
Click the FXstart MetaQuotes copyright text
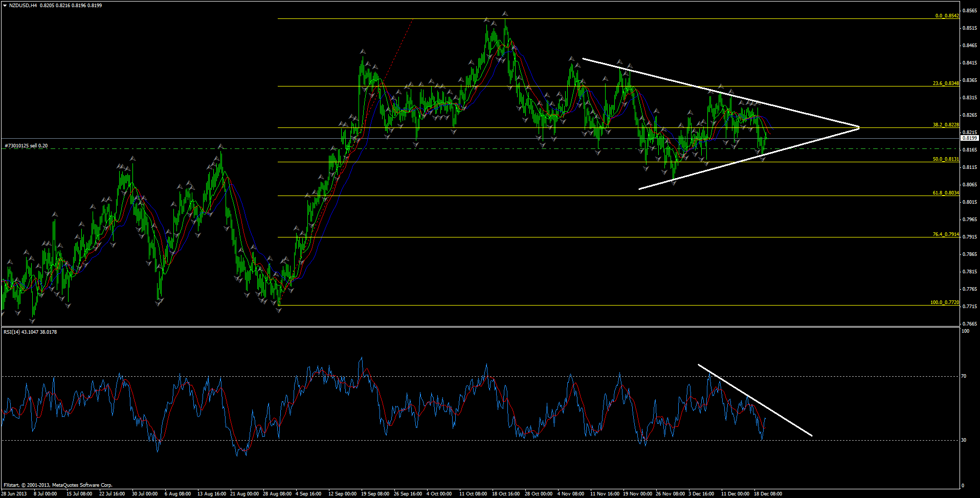58,485
